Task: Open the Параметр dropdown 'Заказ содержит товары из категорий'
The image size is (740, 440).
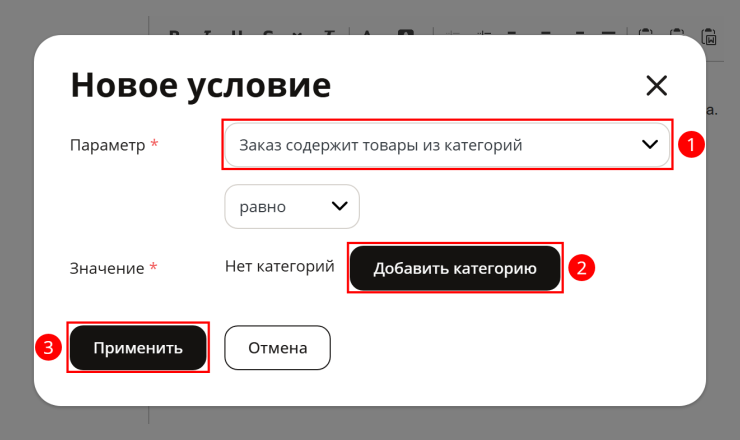Action: [x=447, y=145]
